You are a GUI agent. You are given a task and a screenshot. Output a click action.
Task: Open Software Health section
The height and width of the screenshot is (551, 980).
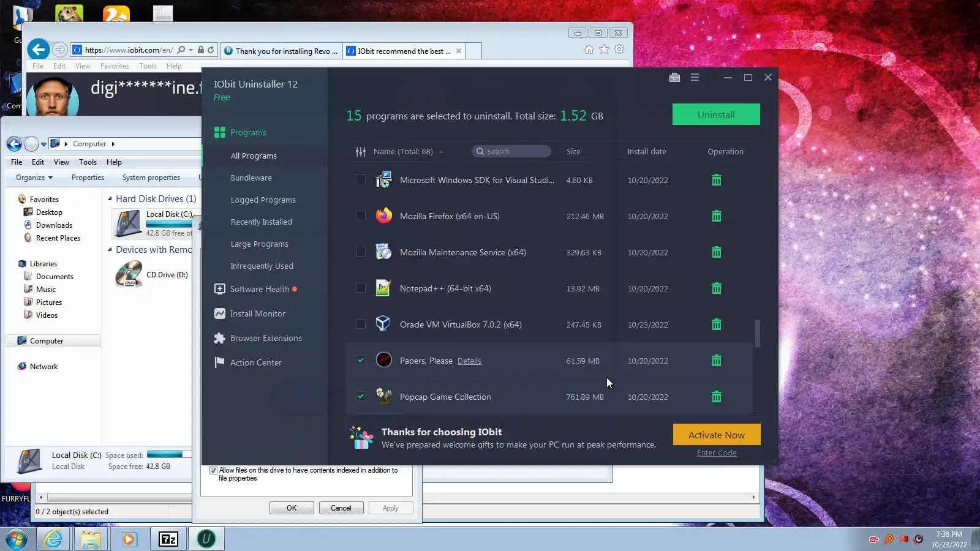pyautogui.click(x=260, y=289)
